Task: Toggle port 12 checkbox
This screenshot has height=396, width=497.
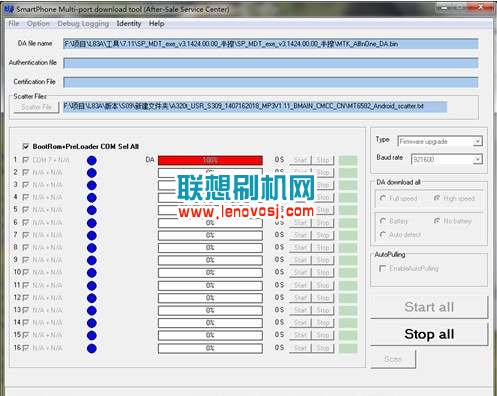Action: pos(25,297)
